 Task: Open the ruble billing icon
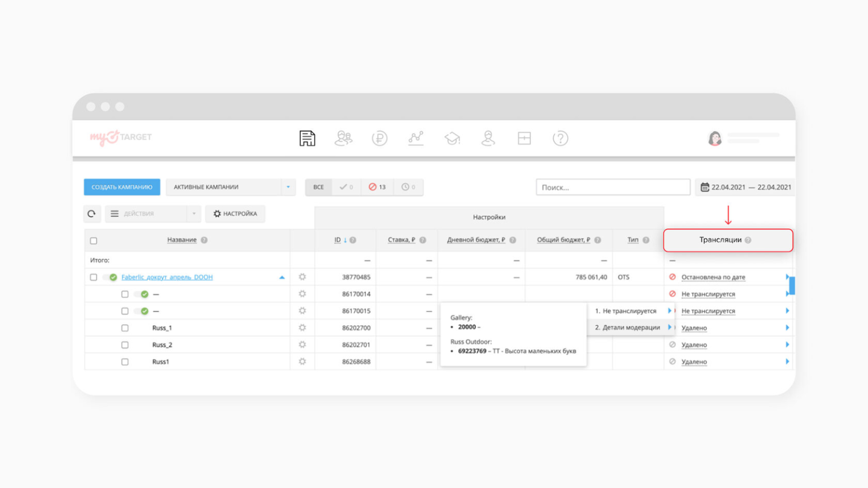pos(379,138)
